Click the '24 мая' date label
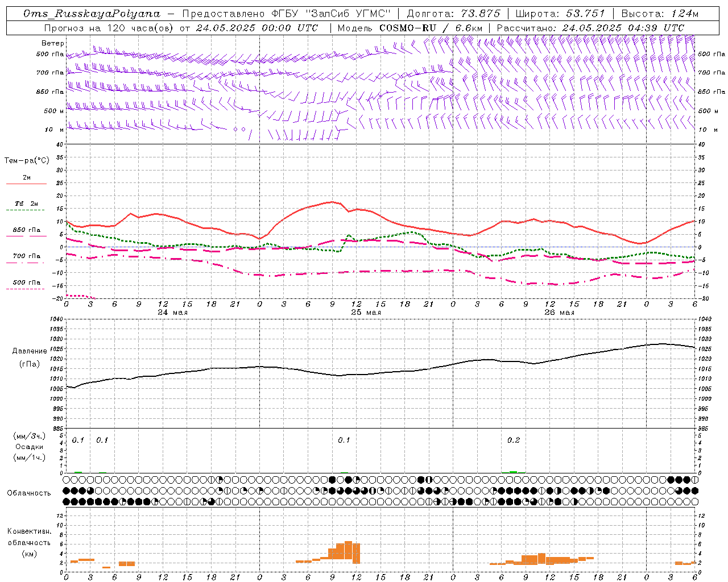Image resolution: width=728 pixels, height=582 pixels. (x=172, y=313)
